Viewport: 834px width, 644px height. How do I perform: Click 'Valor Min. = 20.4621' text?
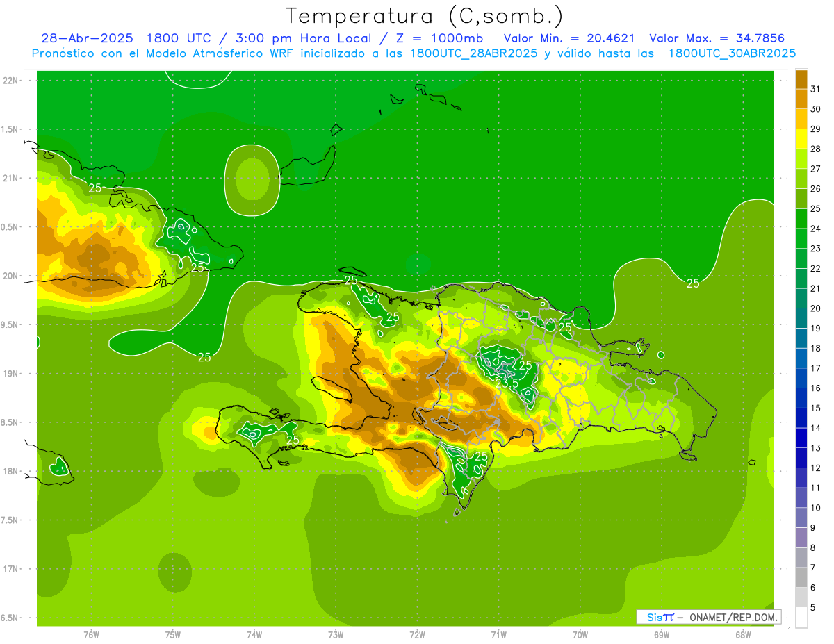click(x=569, y=38)
